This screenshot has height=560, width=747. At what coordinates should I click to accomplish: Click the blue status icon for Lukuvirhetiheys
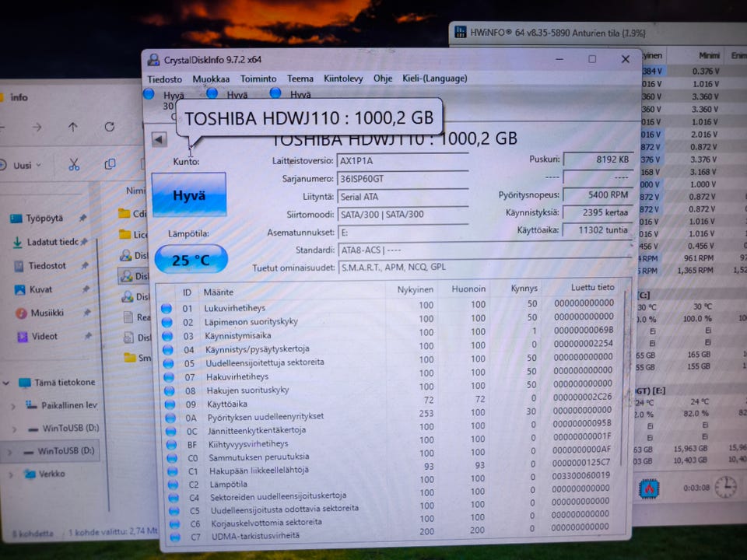(x=167, y=308)
